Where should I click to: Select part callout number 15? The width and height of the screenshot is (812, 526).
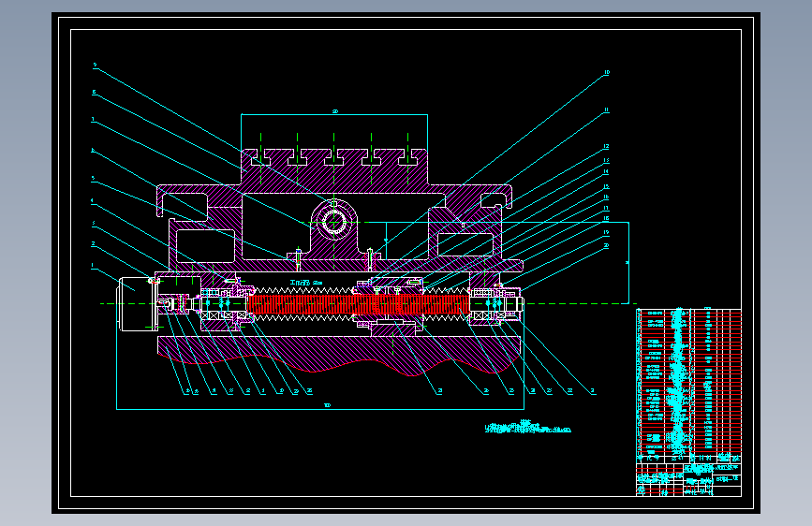(606, 186)
